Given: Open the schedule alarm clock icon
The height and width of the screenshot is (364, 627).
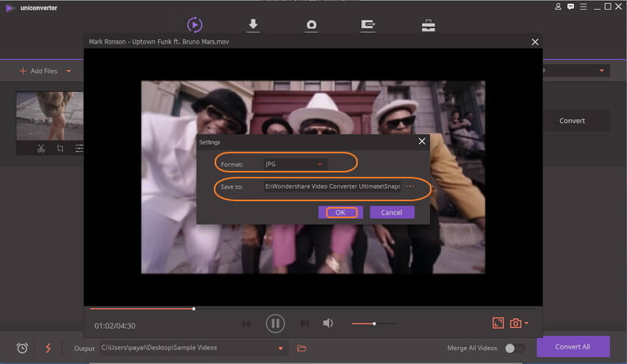Looking at the screenshot, I should 22,348.
